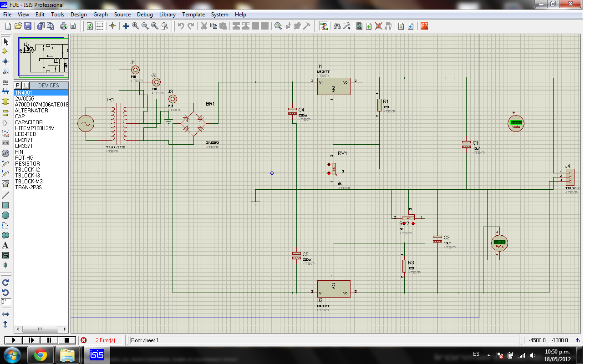The image size is (605, 364).
Task: Open the Library menu
Action: tap(168, 15)
